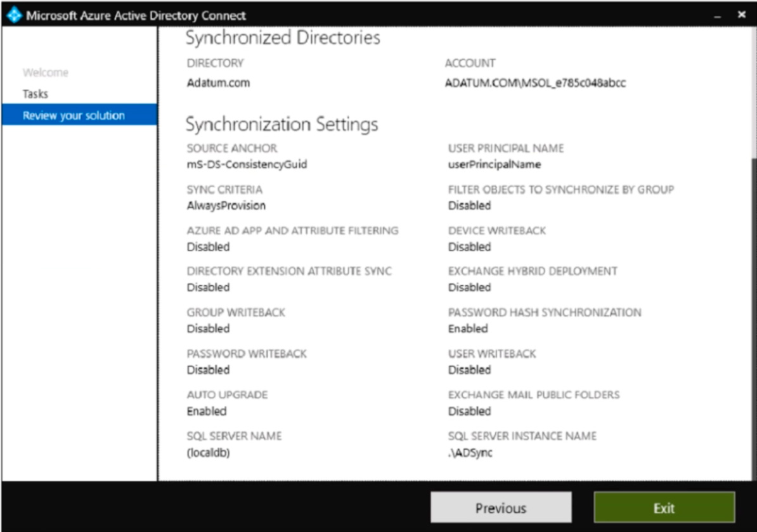This screenshot has width=757, height=532.
Task: Click the Synchronization Settings heading
Action: click(281, 124)
